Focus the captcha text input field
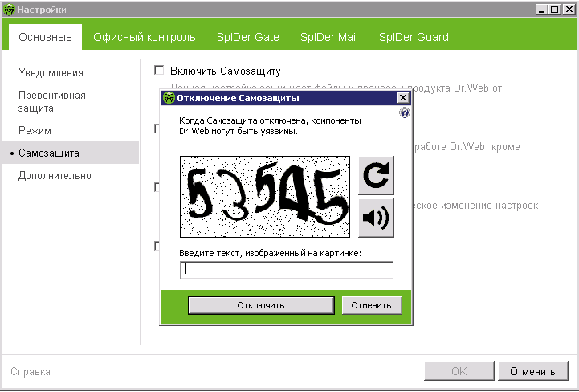Screen dimensions: 579x392 tap(287, 270)
